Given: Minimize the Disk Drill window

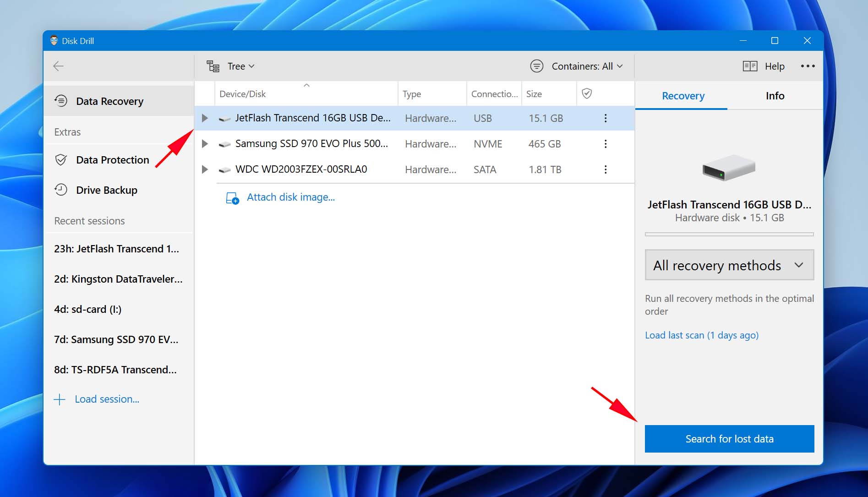Looking at the screenshot, I should tap(743, 40).
